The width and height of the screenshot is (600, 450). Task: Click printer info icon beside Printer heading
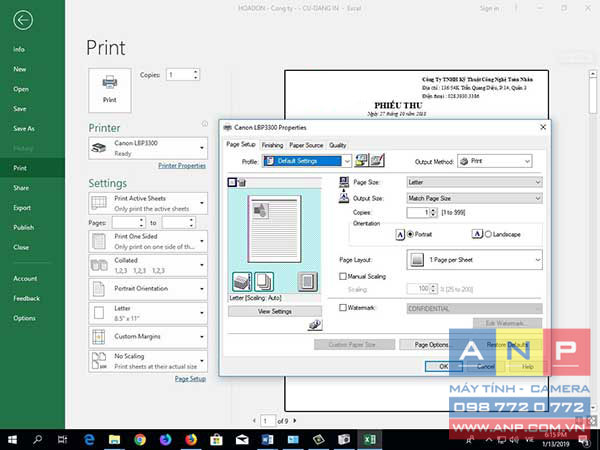pyautogui.click(x=205, y=124)
